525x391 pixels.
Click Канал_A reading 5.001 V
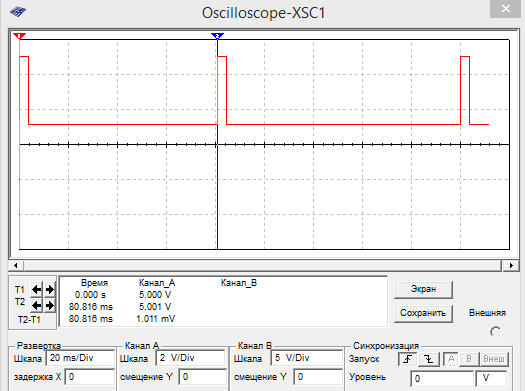pos(155,307)
